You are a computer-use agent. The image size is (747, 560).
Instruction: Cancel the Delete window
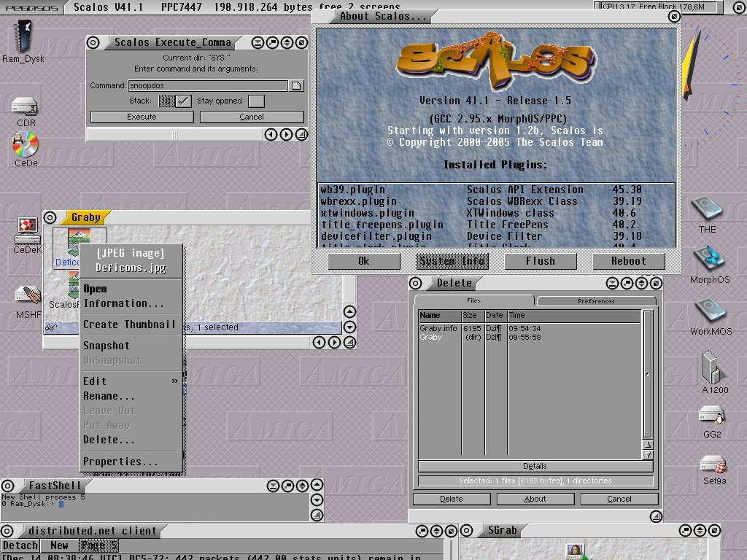tap(619, 499)
